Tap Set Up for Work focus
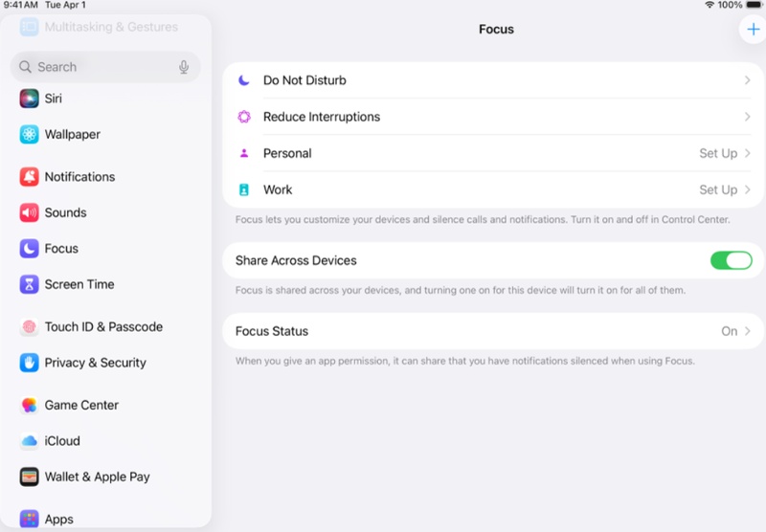 pos(718,189)
